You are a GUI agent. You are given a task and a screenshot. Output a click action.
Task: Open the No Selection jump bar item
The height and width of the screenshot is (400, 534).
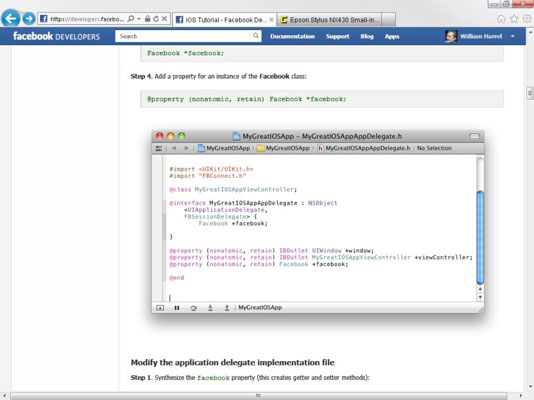click(434, 148)
